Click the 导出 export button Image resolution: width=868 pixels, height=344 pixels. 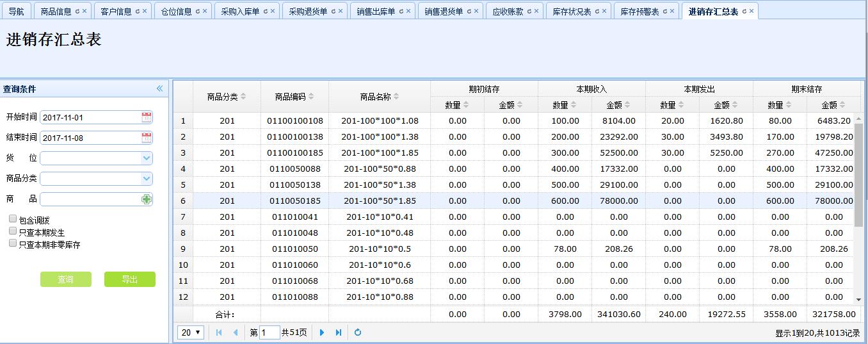point(130,279)
